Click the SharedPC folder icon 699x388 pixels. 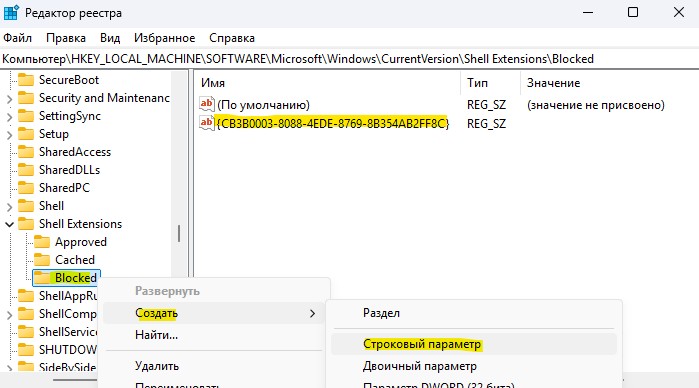click(x=26, y=188)
